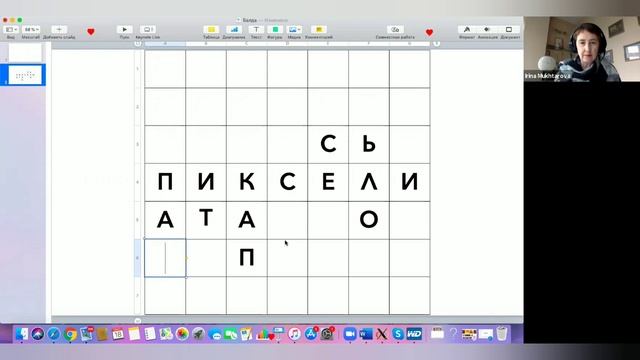Open Microsoft Word from the Dock
This screenshot has width=640, height=360.
click(x=365, y=334)
